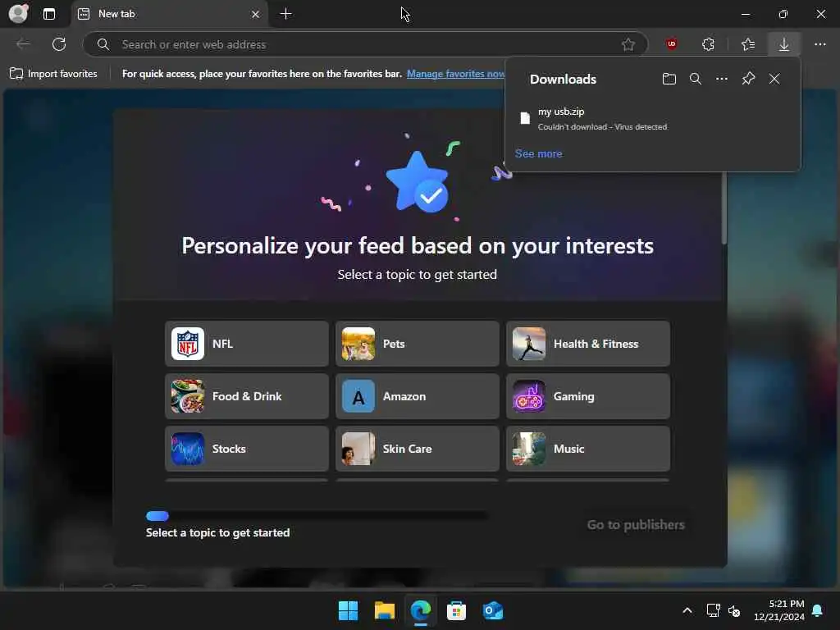The width and height of the screenshot is (840, 630).
Task: Click Go to publishers
Action: click(636, 524)
